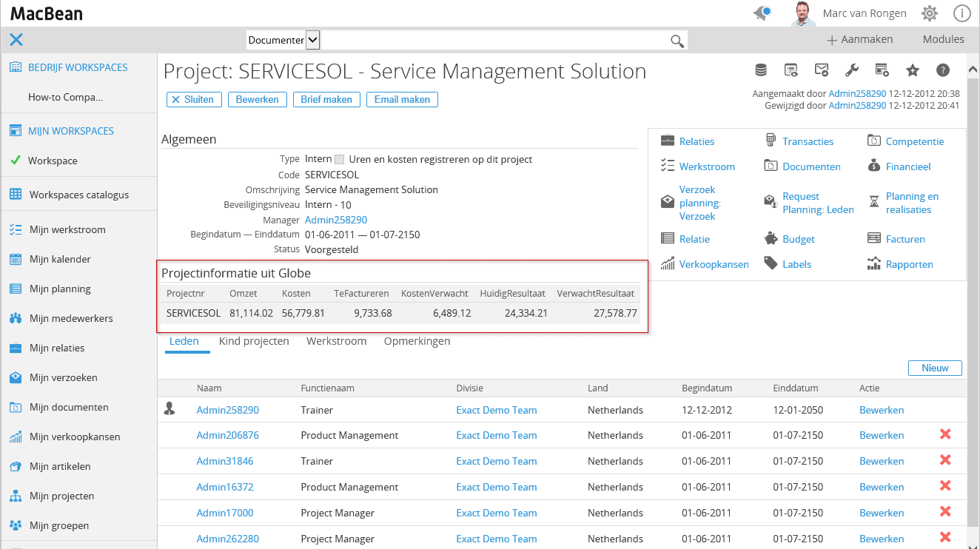980x549 pixels.
Task: Open the help question mark icon
Action: 943,70
